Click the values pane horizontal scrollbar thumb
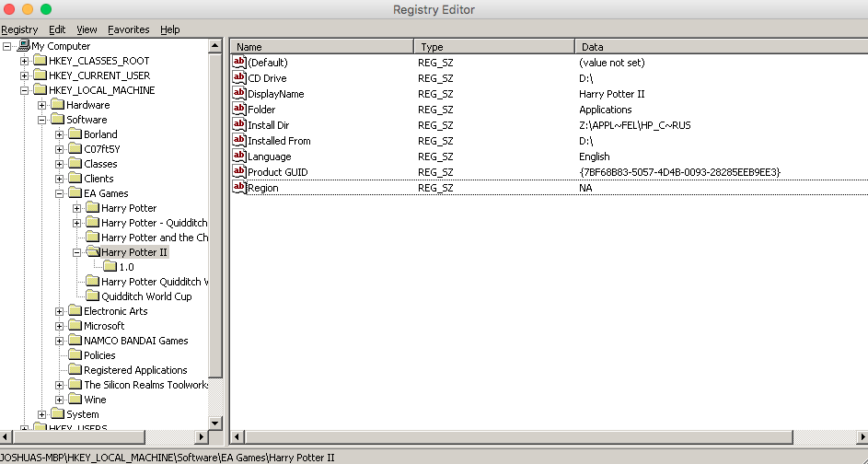 pos(519,437)
